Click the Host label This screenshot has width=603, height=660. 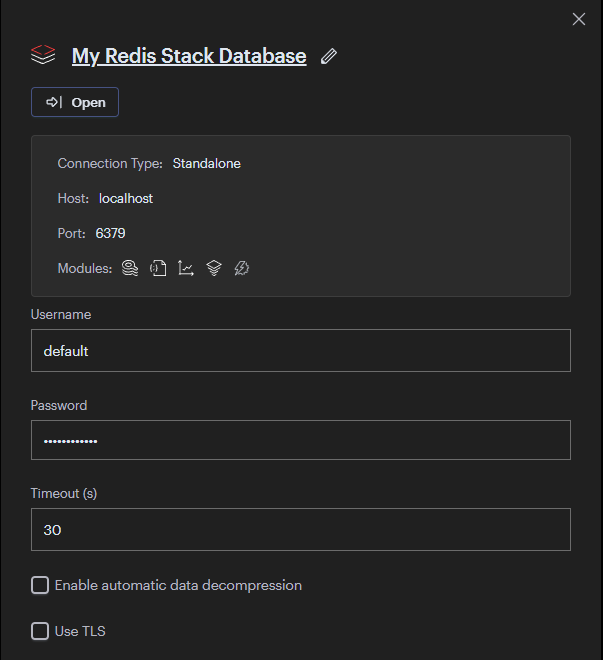[x=73, y=198]
